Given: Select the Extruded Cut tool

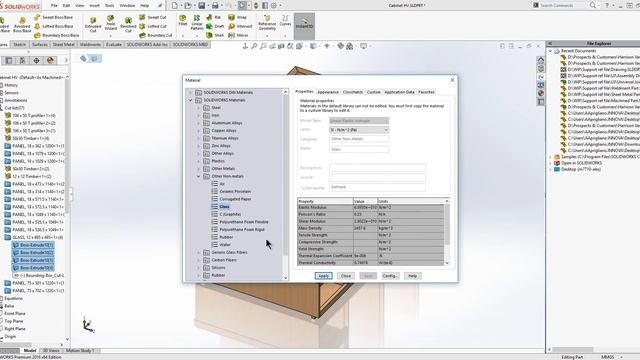Looking at the screenshot, I should tap(93, 24).
